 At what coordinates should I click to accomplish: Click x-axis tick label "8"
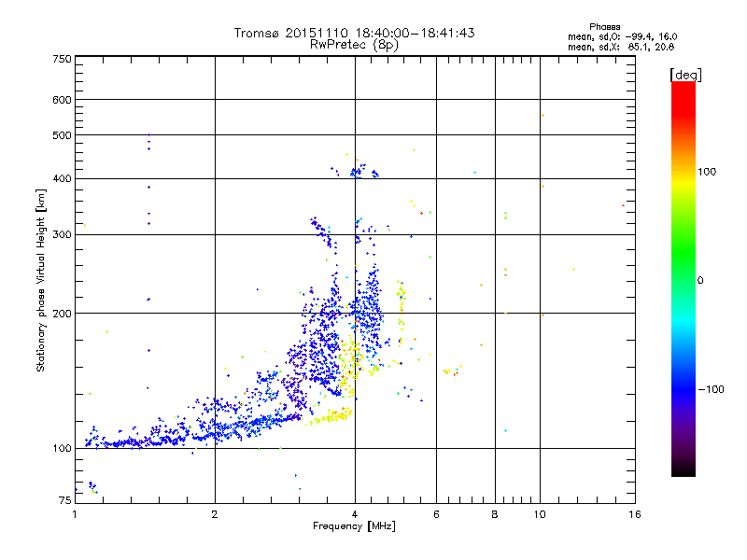point(495,514)
